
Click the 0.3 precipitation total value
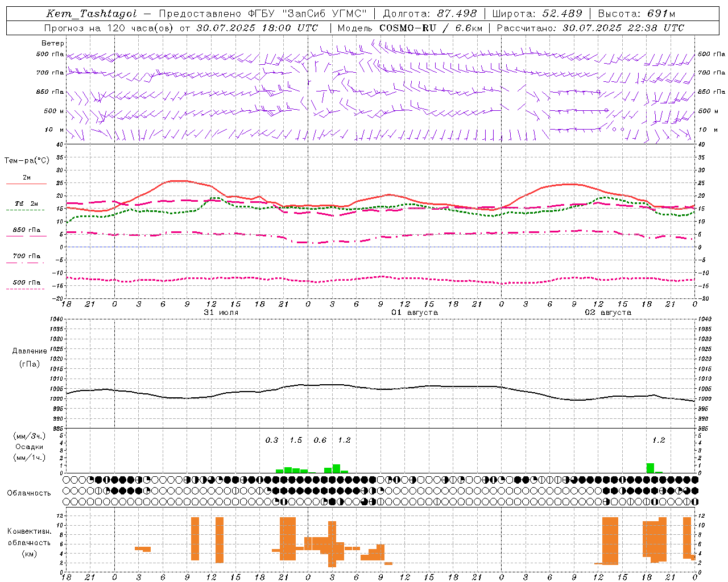272,440
